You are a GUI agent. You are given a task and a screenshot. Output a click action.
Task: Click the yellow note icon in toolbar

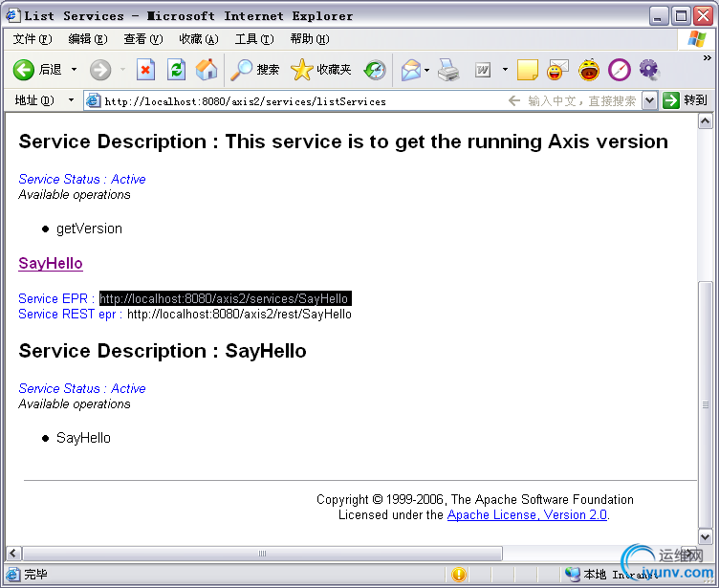pos(528,70)
